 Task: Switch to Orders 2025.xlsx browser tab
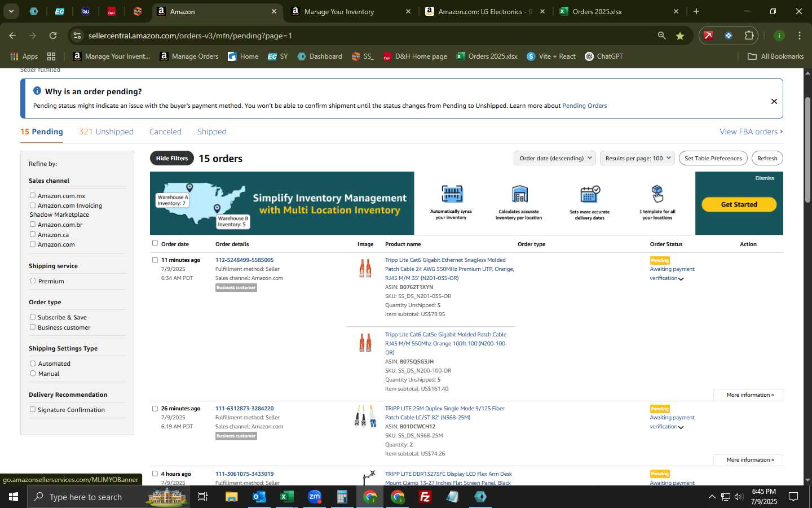click(619, 11)
